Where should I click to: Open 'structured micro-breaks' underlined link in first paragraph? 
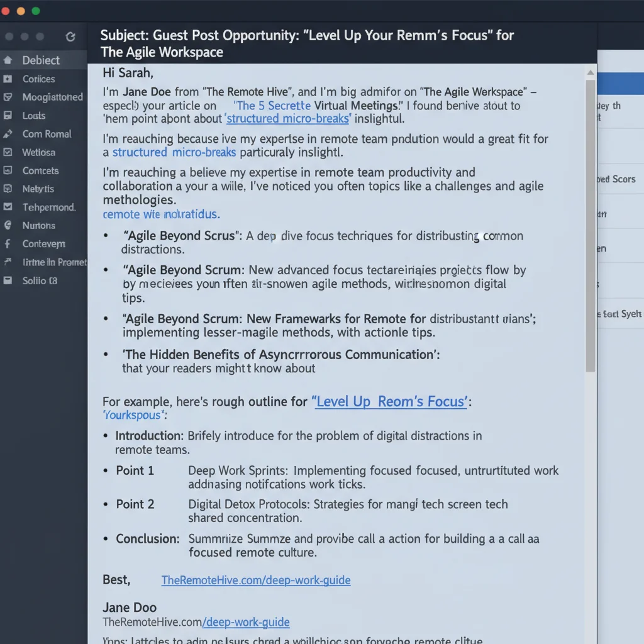287,119
